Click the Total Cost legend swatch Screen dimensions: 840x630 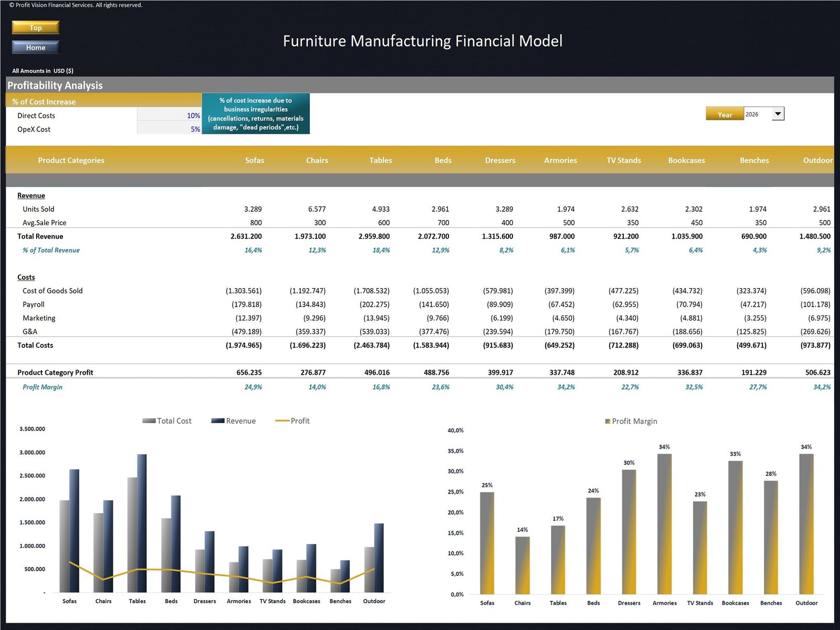[x=149, y=421]
